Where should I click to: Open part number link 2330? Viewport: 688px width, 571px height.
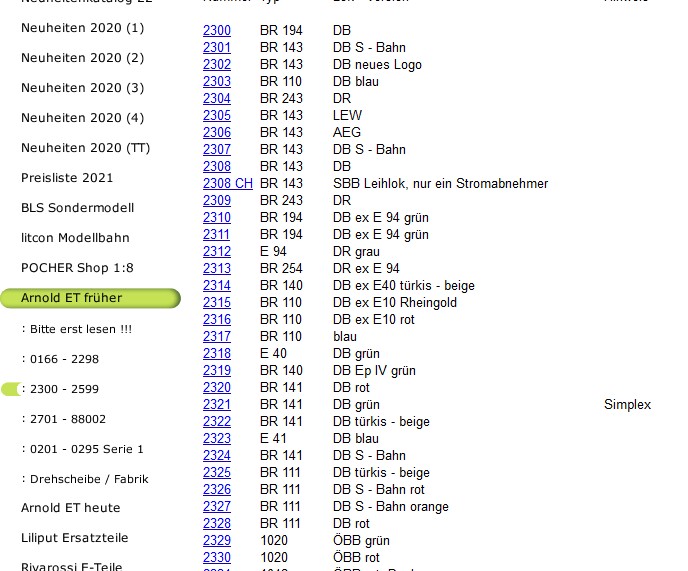217,558
